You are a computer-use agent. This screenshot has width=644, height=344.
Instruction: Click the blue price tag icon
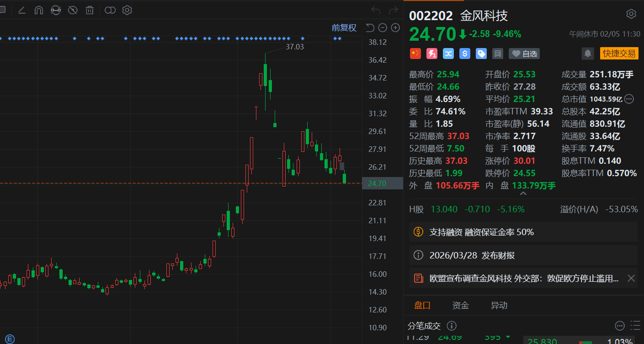(481, 54)
